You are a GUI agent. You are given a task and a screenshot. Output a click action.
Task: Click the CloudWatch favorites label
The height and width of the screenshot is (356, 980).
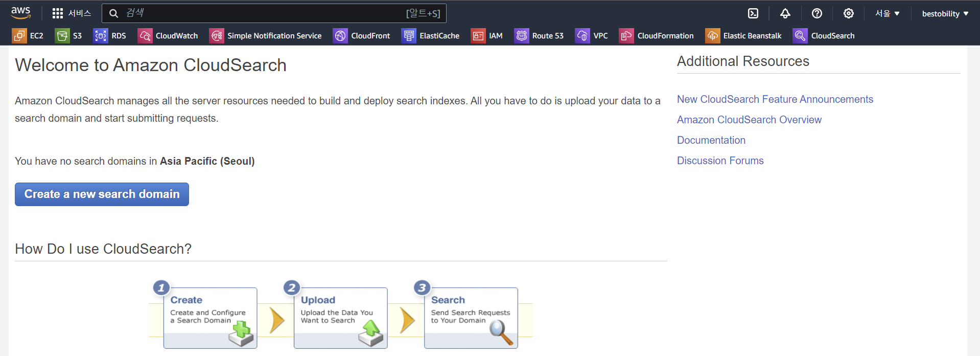177,36
